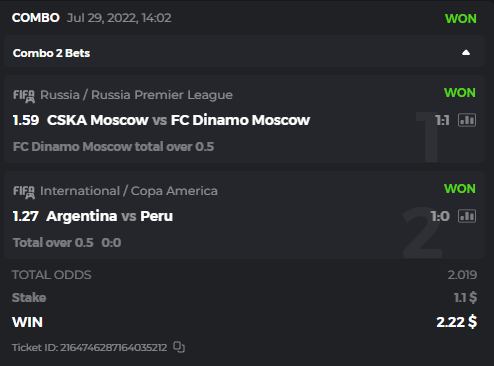494x366 pixels.
Task: Select the Argentina vs Peru match title
Action: [x=110, y=216]
